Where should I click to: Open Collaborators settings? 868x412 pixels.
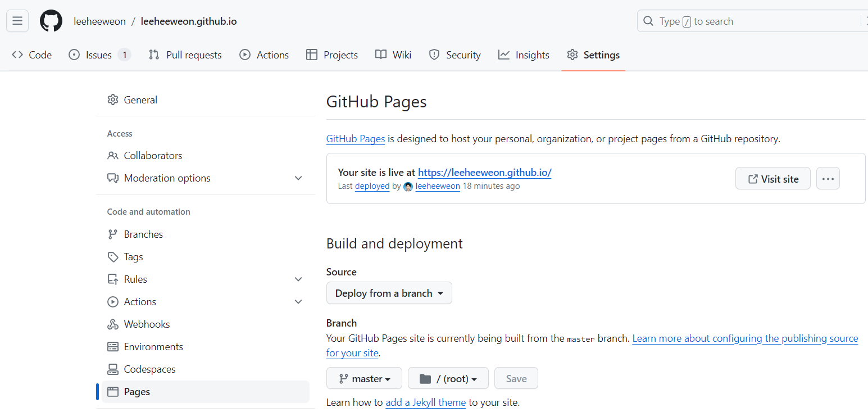point(206,156)
